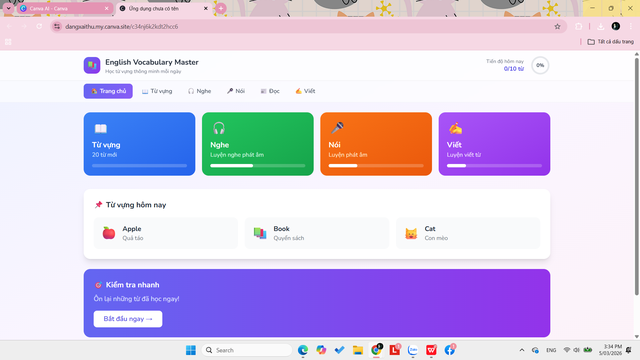Switch to the Viết tab
640x360 pixels.
click(305, 91)
